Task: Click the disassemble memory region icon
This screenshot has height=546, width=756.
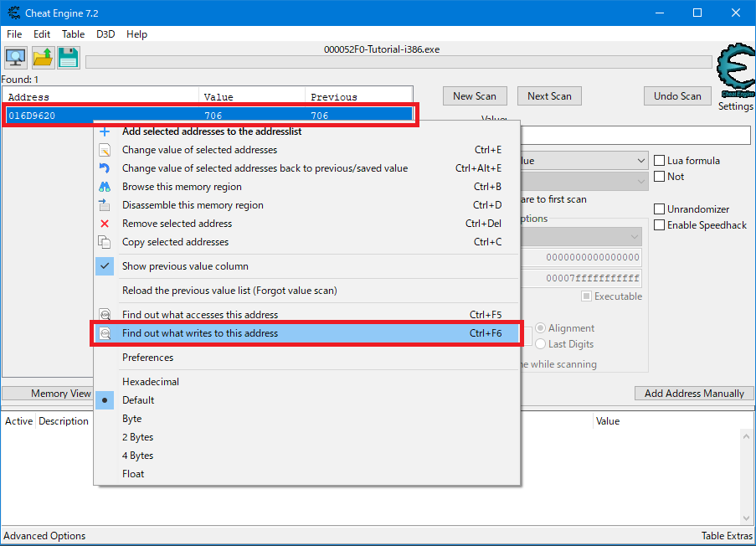Action: pos(105,205)
